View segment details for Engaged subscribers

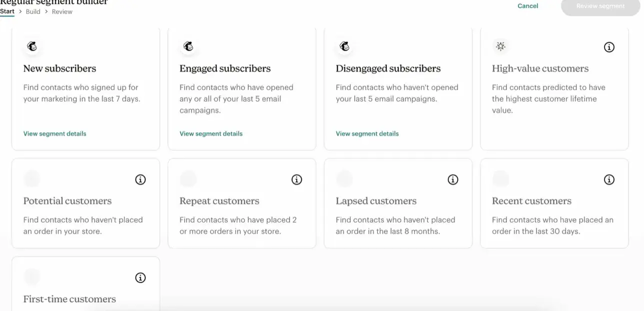[x=211, y=134]
